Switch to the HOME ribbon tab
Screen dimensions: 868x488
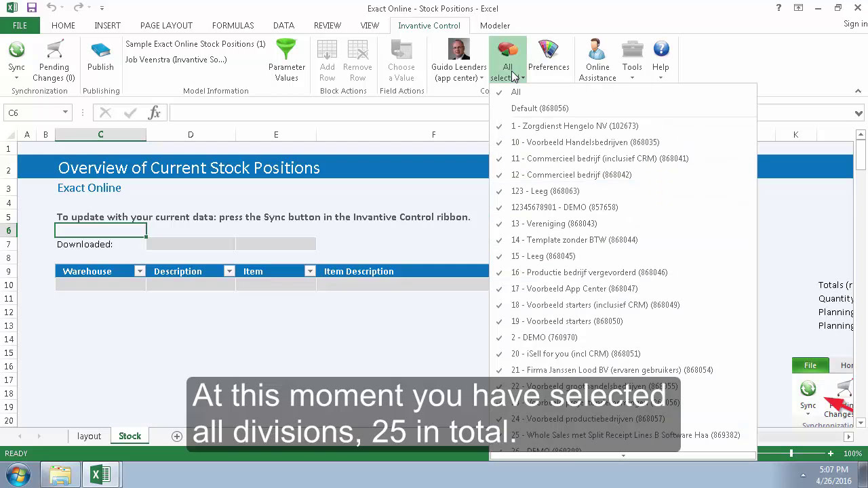63,26
